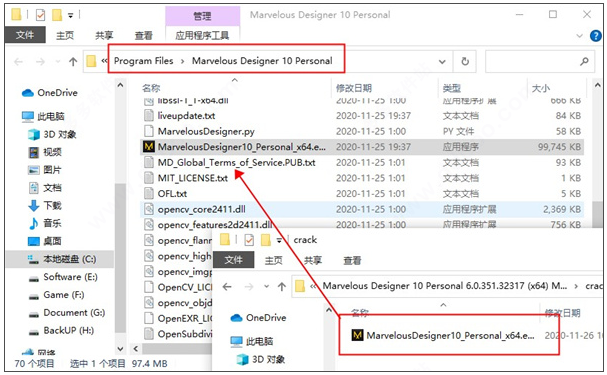Open the 查看 ribbon tab in main window
The height and width of the screenshot is (375, 607).
click(x=144, y=35)
